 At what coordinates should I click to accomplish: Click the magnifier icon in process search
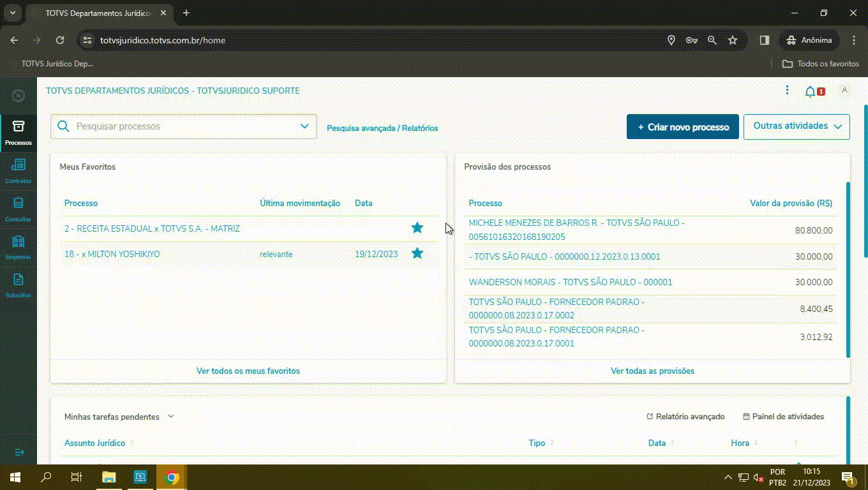63,126
